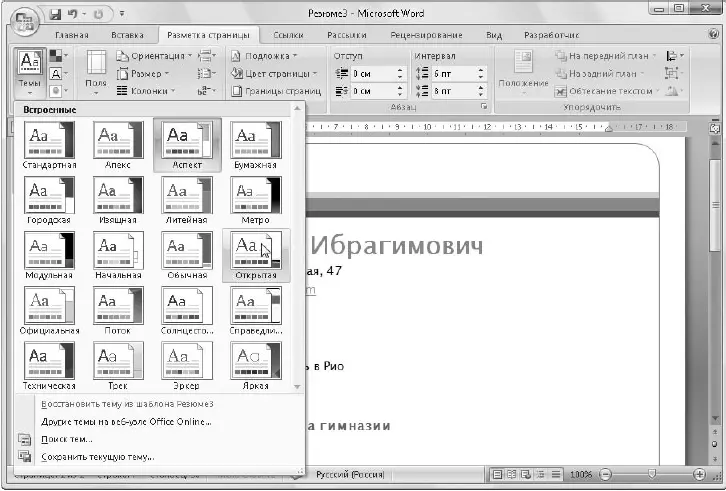
Task: Click Сохранить текущую тему entry
Action: coord(98,457)
